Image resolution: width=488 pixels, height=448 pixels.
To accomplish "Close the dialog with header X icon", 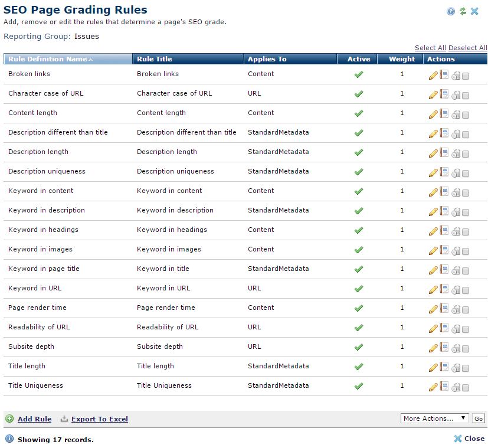I will point(474,12).
